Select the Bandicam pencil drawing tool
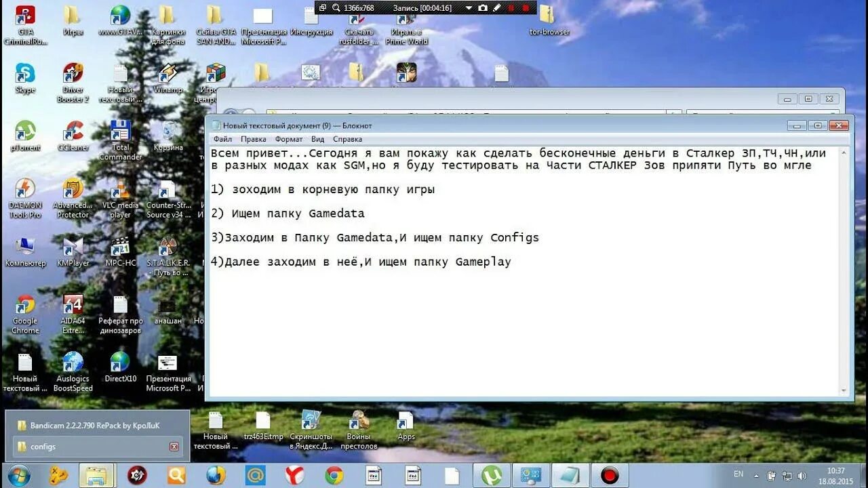 (x=497, y=7)
